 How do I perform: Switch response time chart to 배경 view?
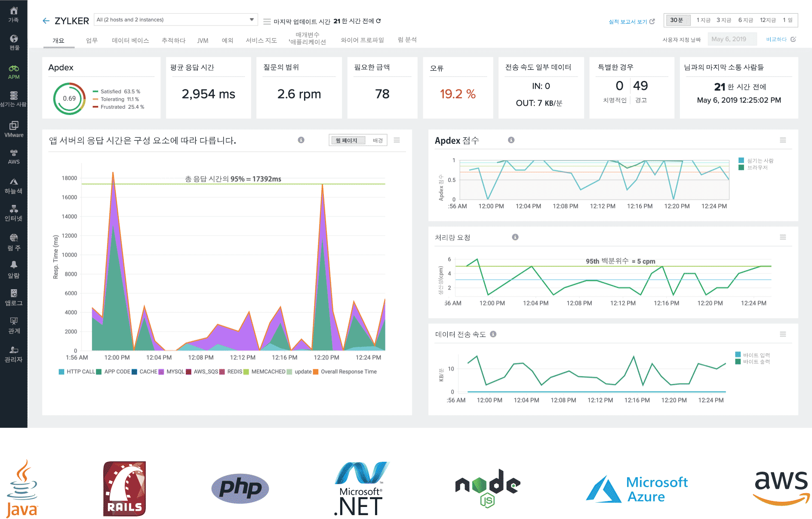tap(377, 140)
